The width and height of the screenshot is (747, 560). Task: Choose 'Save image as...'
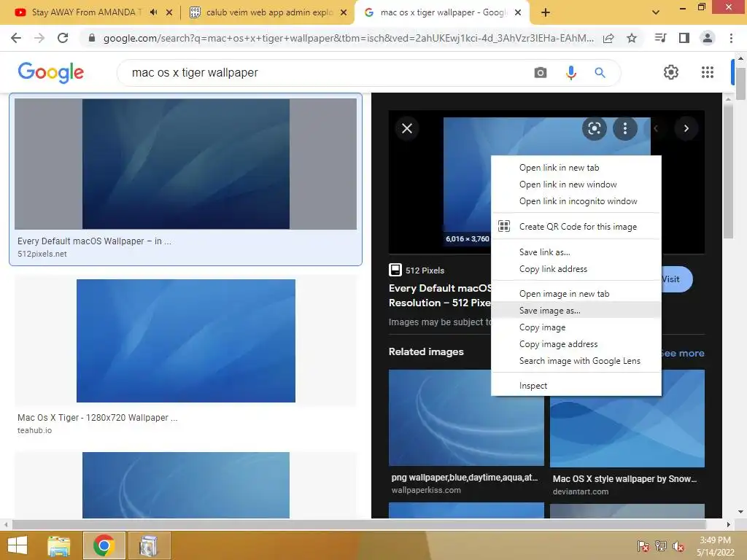coord(576,311)
